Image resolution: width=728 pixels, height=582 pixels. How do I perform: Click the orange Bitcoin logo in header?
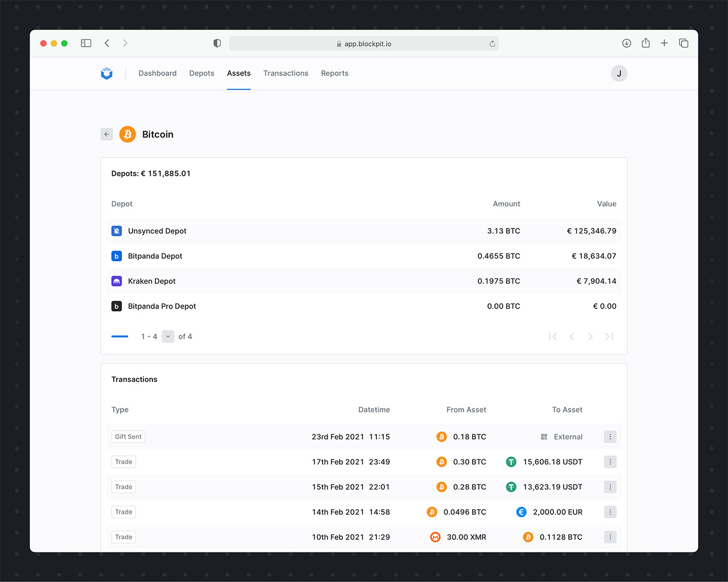(x=127, y=134)
